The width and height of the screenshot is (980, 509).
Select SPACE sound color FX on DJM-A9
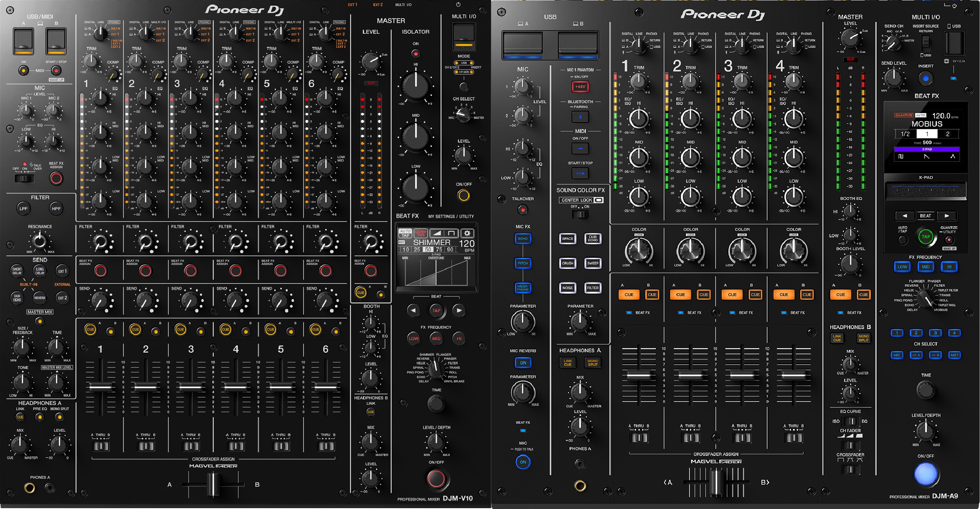(x=568, y=239)
